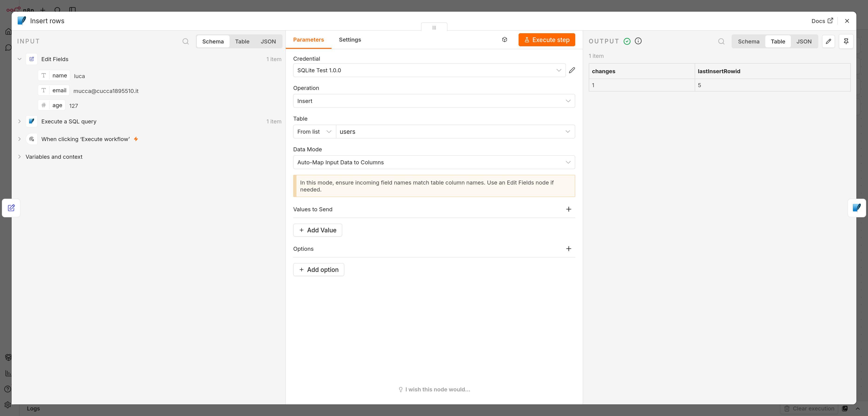This screenshot has height=416, width=868.
Task: Open the output info icon
Action: pos(638,41)
